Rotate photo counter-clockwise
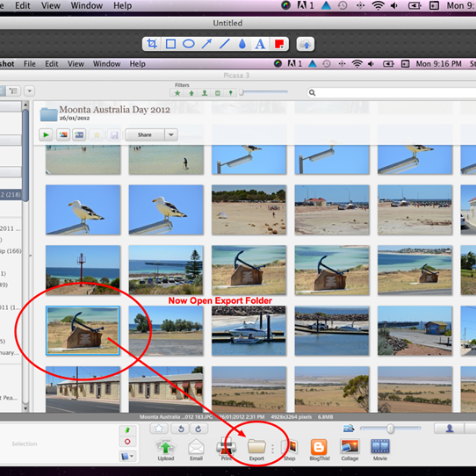This screenshot has height=476, width=476. tap(181, 429)
